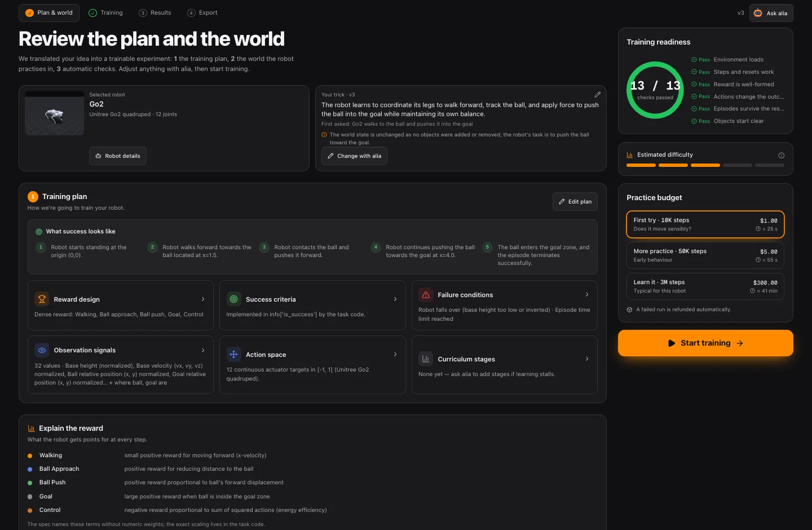Click the Estimated difficulty segmented bar
This screenshot has height=530, width=812.
(x=705, y=165)
